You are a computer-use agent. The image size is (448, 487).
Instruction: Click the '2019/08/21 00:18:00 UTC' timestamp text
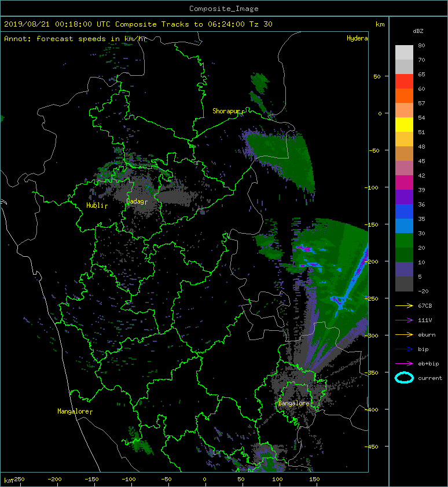(x=57, y=24)
